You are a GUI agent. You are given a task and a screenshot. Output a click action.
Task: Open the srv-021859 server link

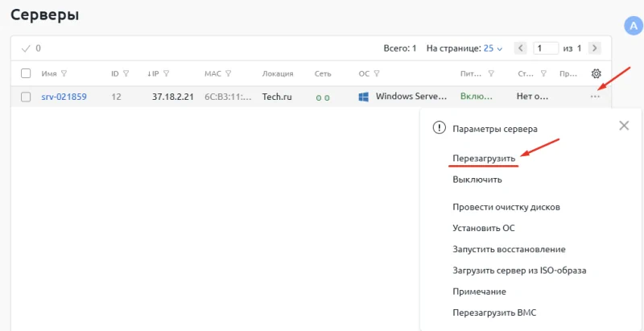click(64, 97)
